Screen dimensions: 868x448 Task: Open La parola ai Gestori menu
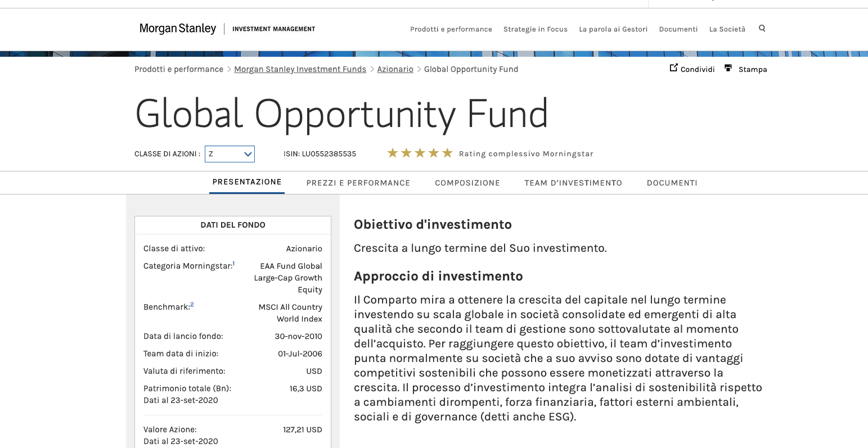(x=613, y=29)
